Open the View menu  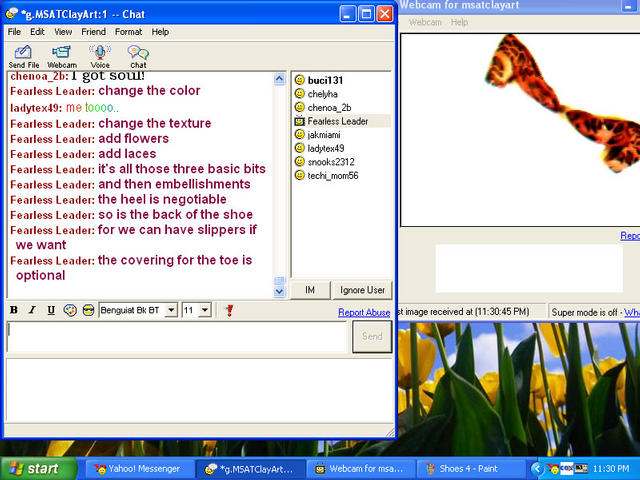pos(63,32)
